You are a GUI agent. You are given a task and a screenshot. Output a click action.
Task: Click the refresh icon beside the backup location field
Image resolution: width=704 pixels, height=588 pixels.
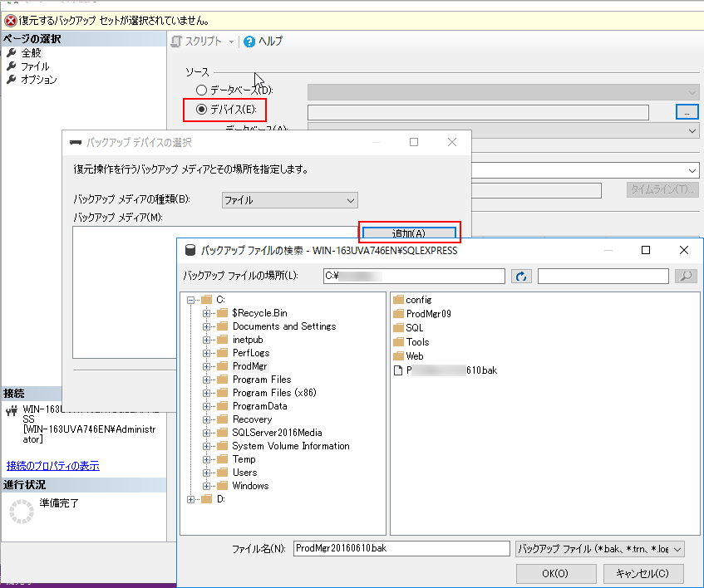[521, 277]
